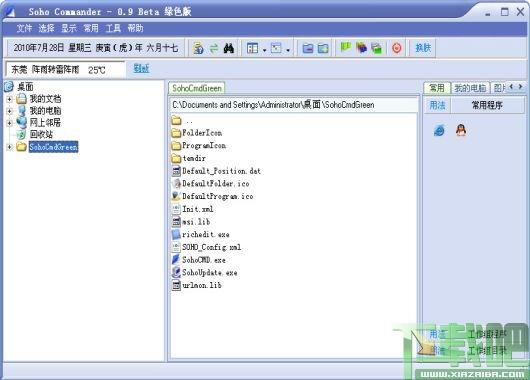
Task: Expand the 我的文档 tree node
Action: point(9,99)
